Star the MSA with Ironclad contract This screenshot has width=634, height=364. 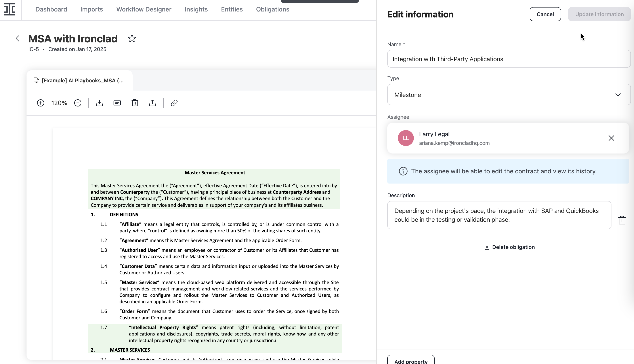(x=132, y=38)
